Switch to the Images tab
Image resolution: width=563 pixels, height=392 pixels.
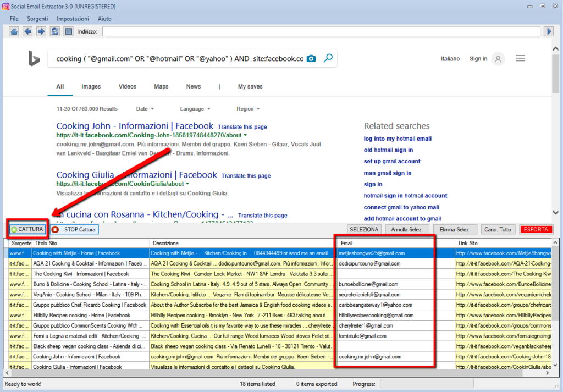(91, 86)
